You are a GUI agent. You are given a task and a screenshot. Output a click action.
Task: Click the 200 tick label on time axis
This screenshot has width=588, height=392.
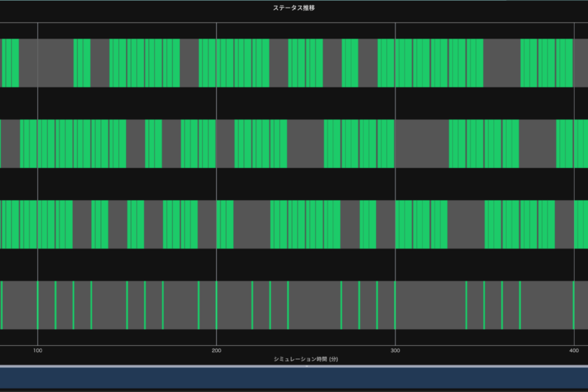click(216, 351)
